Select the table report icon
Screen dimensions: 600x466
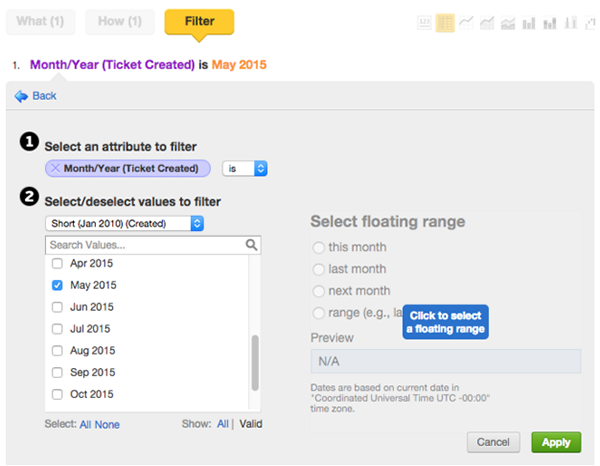(445, 22)
